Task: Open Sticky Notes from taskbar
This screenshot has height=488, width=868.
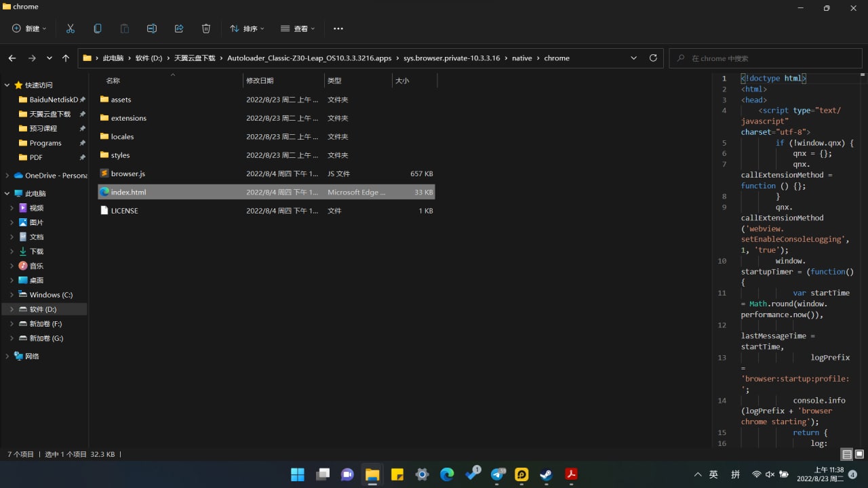Action: point(397,474)
